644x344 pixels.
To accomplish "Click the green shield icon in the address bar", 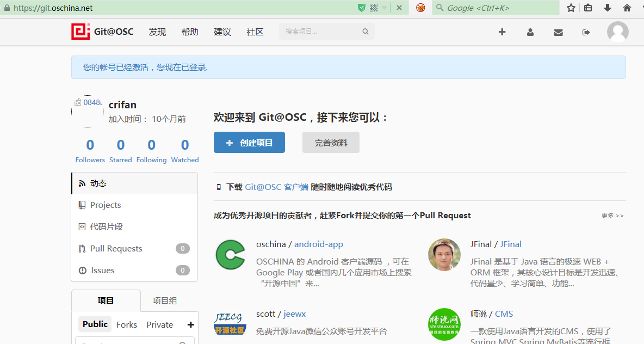I will coord(361,8).
